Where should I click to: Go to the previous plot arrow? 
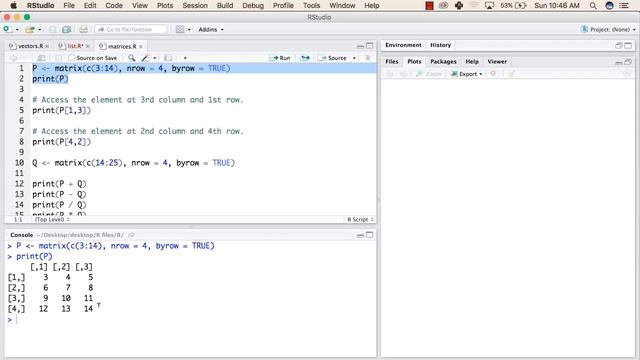(x=390, y=74)
